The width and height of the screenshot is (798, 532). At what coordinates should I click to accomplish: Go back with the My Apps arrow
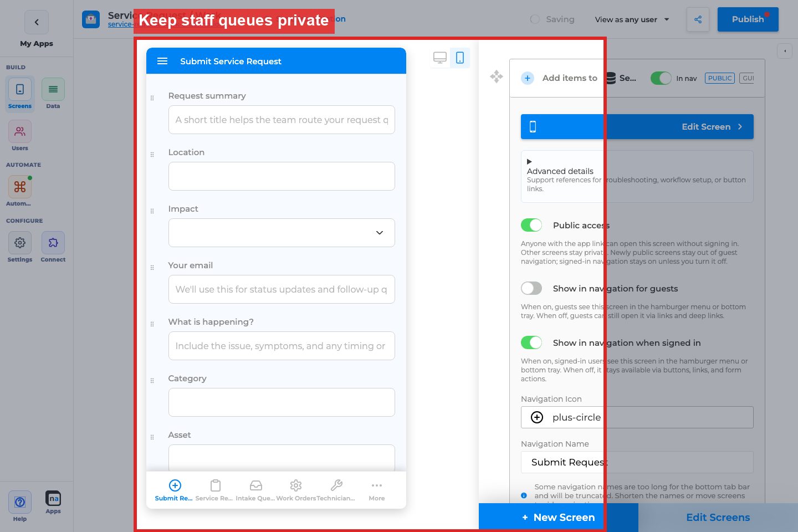[37, 22]
